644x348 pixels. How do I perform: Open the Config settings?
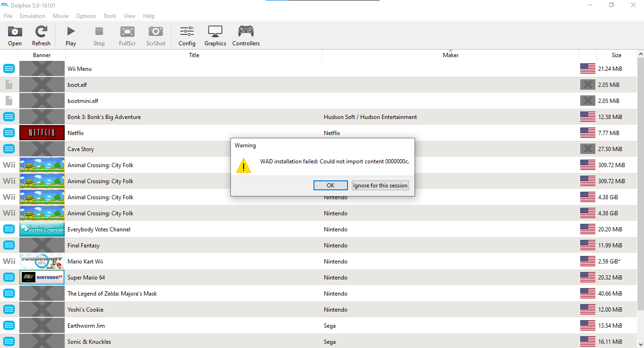click(187, 36)
